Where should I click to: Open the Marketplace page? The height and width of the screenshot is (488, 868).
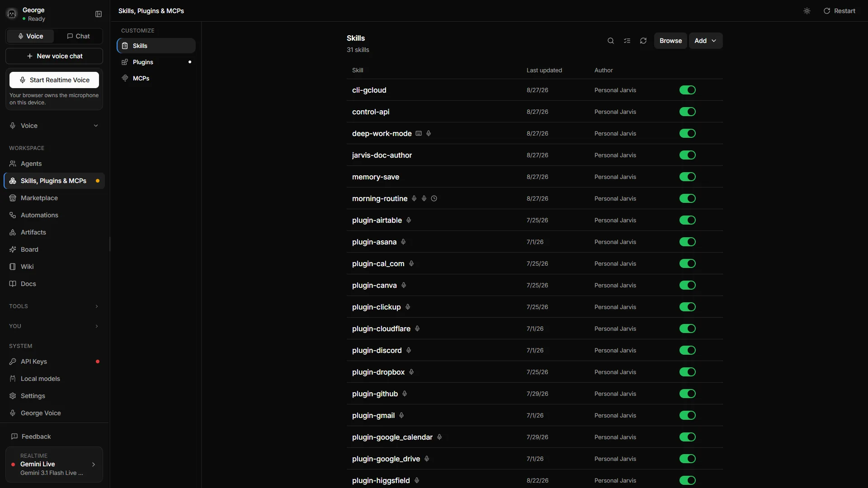pyautogui.click(x=54, y=198)
